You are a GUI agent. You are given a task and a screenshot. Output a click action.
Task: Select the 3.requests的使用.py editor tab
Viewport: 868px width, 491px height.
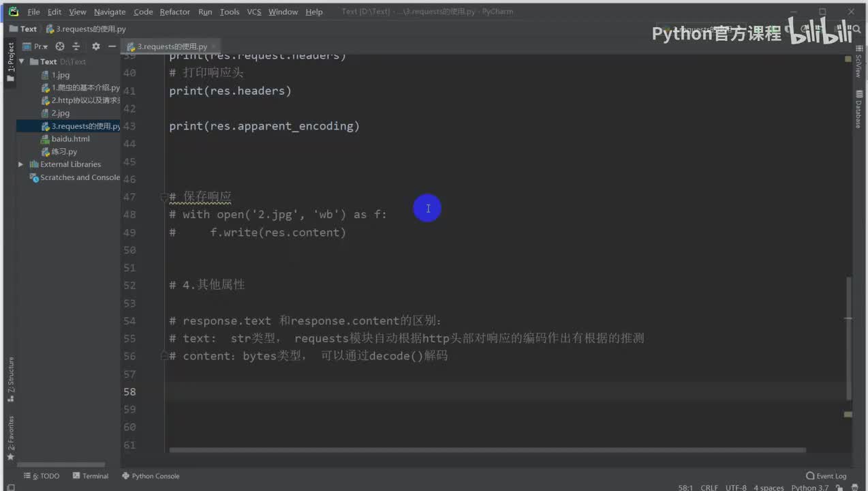tap(172, 46)
